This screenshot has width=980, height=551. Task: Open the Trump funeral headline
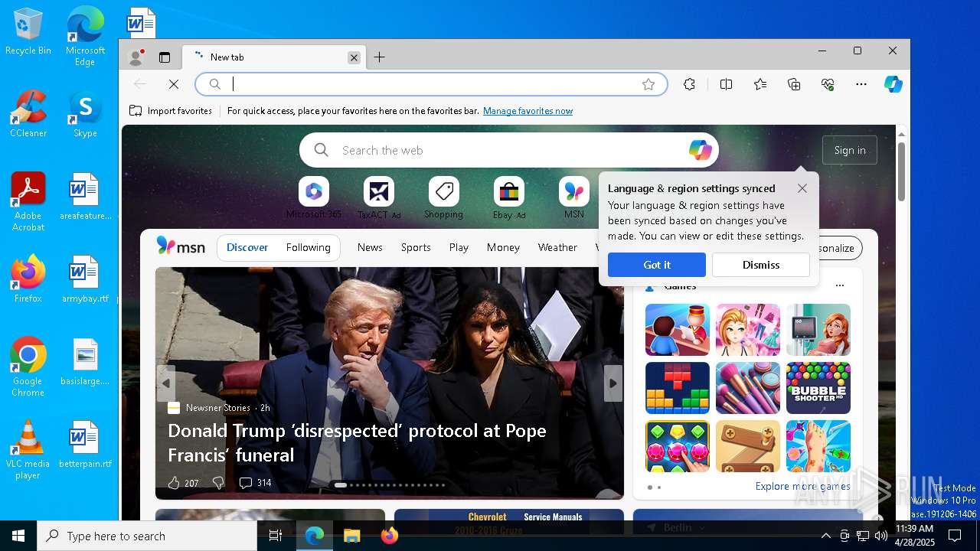(357, 442)
